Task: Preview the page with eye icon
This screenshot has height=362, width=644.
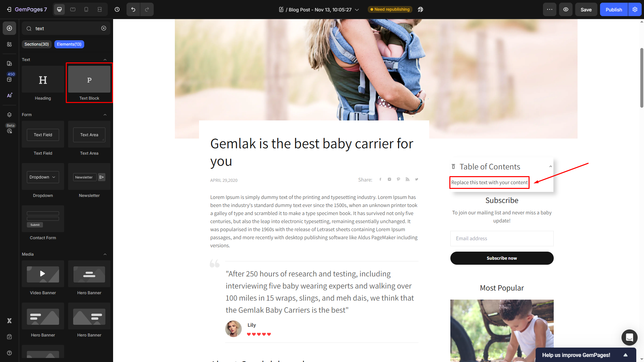Action: pos(565,9)
